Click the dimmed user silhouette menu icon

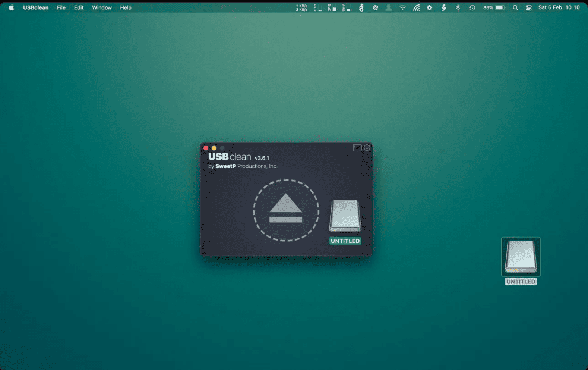(x=389, y=7)
